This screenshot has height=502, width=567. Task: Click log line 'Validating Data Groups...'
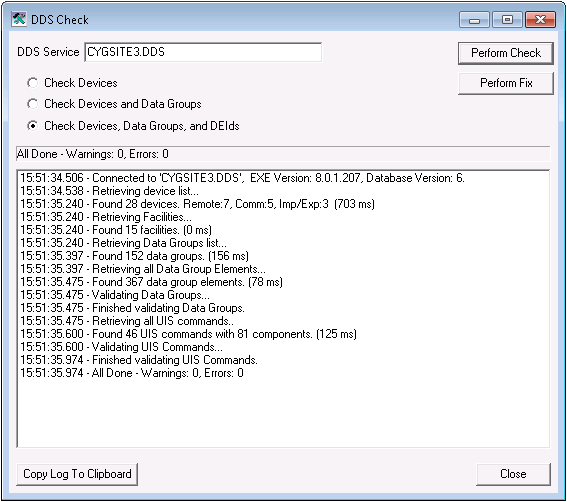click(115, 295)
